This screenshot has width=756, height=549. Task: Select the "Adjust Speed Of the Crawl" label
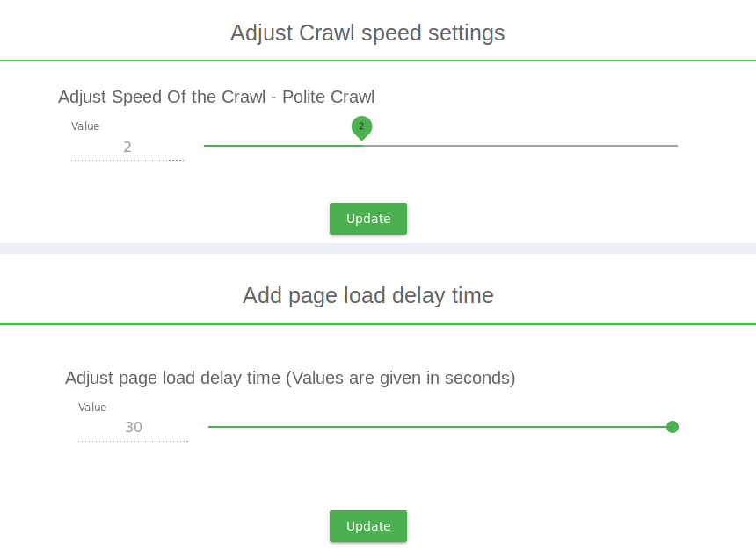(161, 97)
